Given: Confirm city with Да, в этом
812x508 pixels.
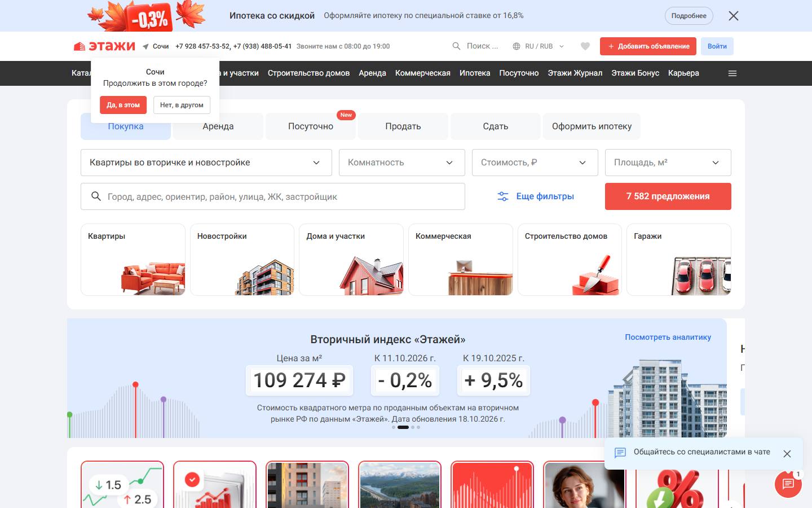Looking at the screenshot, I should 123,105.
